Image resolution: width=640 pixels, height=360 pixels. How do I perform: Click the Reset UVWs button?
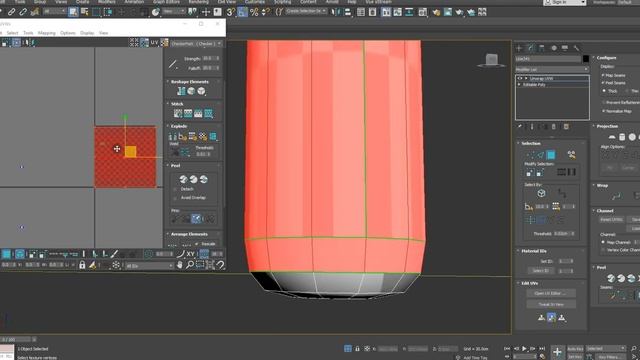click(x=611, y=220)
